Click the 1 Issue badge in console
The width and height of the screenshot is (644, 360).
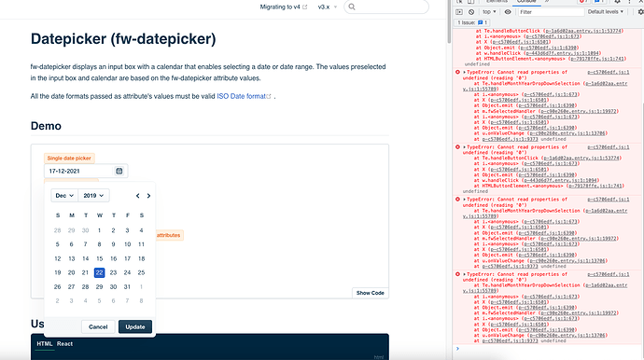(472, 22)
